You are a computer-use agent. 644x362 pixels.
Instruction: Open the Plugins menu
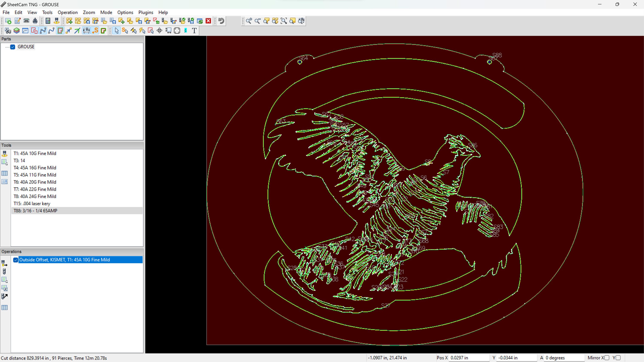coord(146,12)
